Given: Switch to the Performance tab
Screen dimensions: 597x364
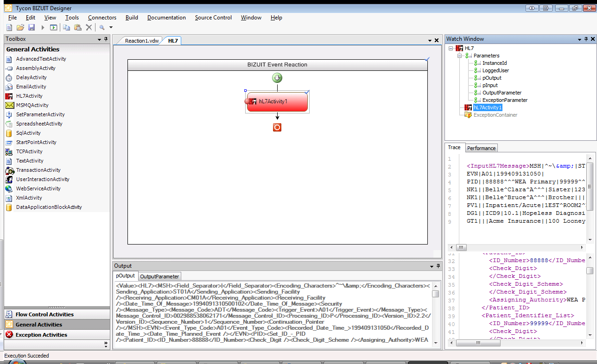Looking at the screenshot, I should tap(481, 148).
